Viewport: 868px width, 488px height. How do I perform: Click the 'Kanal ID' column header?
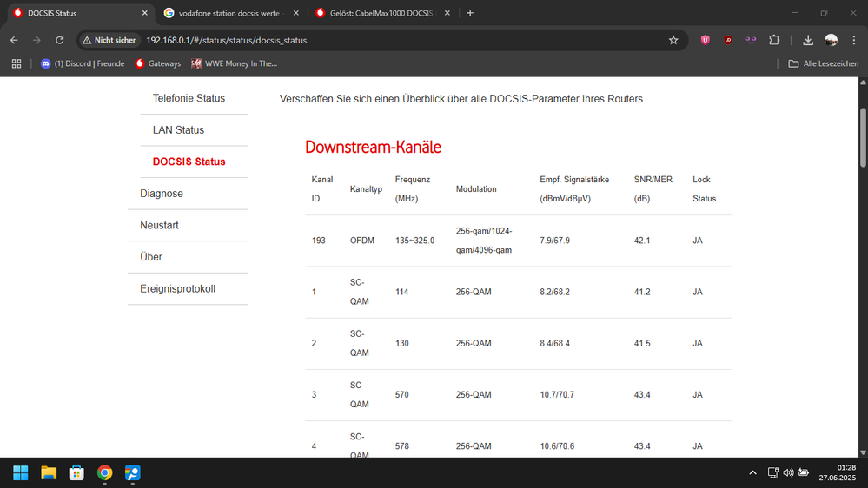[x=322, y=188]
